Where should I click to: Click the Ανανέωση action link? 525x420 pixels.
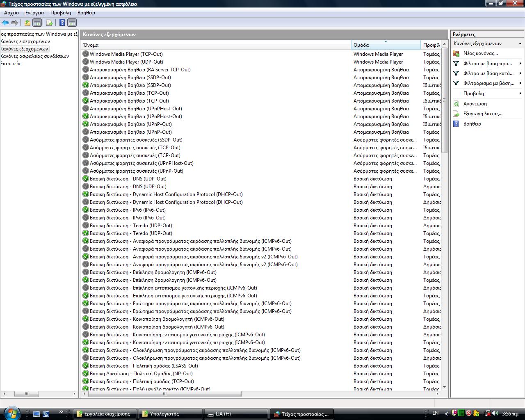[x=475, y=104]
